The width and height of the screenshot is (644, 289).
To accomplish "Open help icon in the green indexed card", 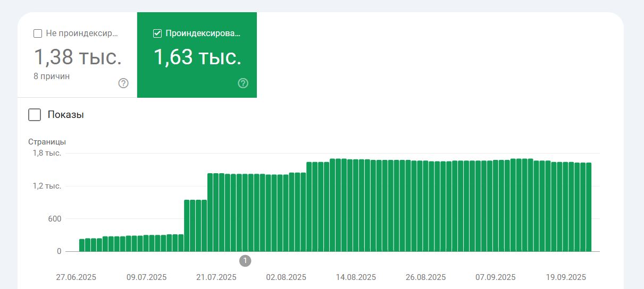I will tap(243, 83).
